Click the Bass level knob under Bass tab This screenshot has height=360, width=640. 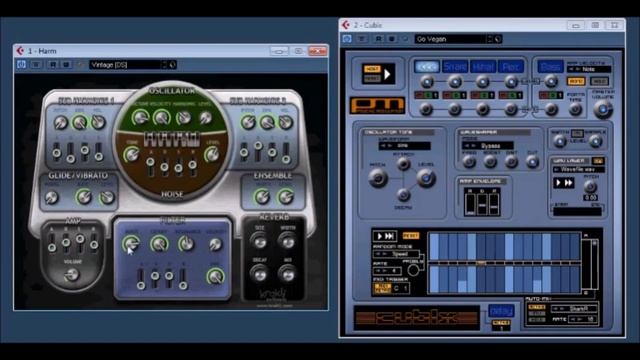pyautogui.click(x=551, y=82)
